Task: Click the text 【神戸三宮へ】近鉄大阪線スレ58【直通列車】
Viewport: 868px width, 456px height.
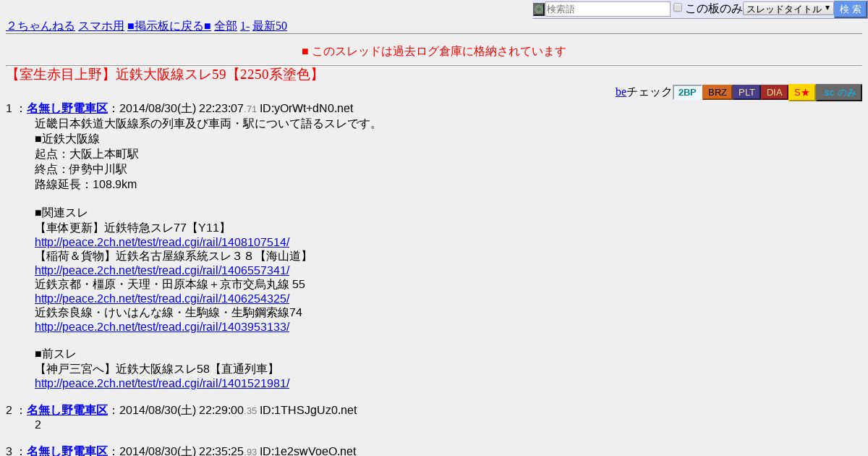Action: pos(157,369)
